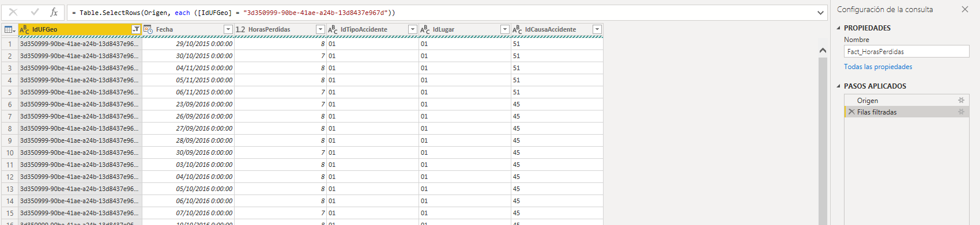Confirm formula with checkmark icon
The width and height of the screenshot is (980, 225).
pos(35,12)
